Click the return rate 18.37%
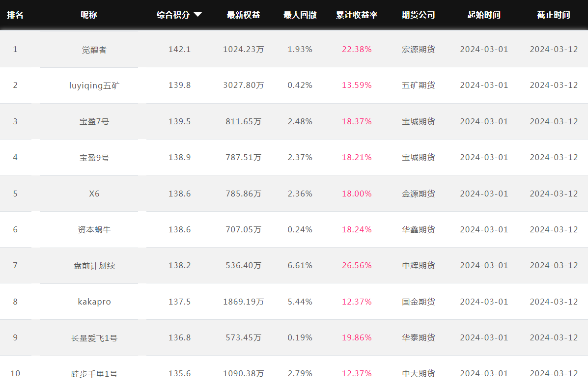The image size is (588, 390). pyautogui.click(x=357, y=121)
